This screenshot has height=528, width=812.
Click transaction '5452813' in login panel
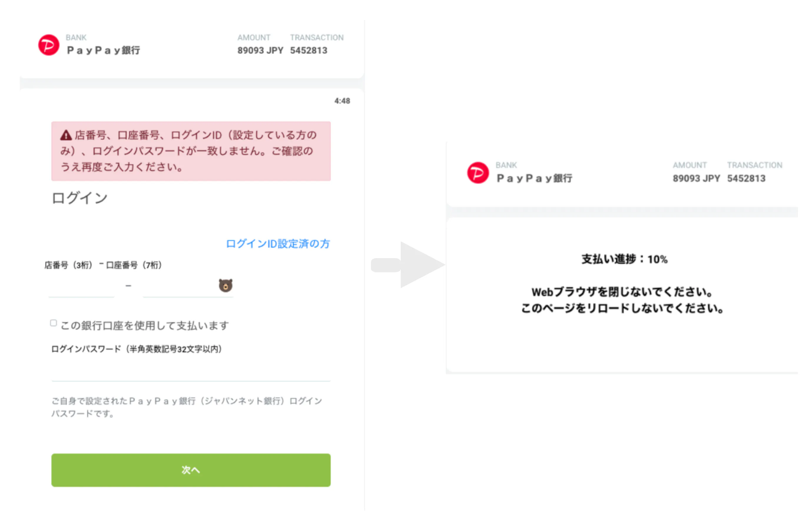click(309, 51)
